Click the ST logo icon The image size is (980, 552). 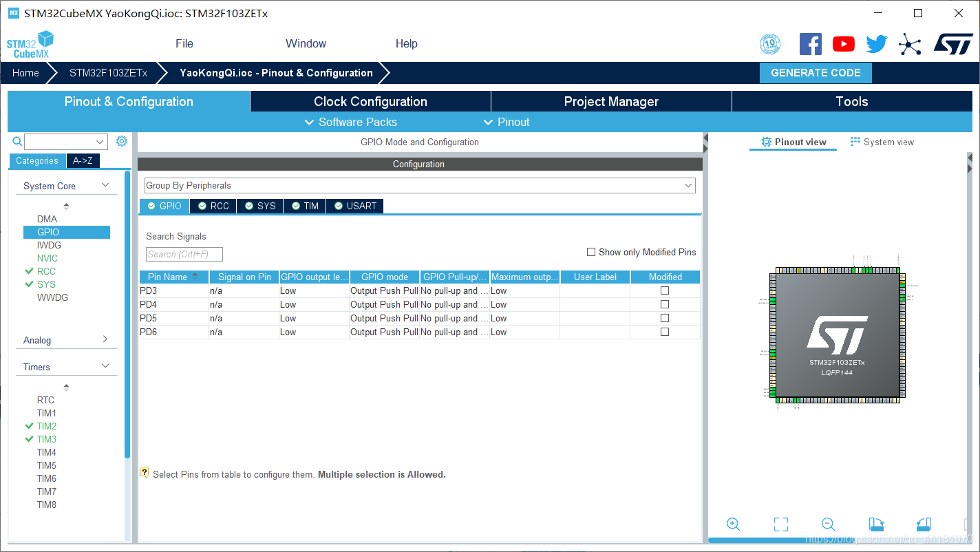pos(953,44)
